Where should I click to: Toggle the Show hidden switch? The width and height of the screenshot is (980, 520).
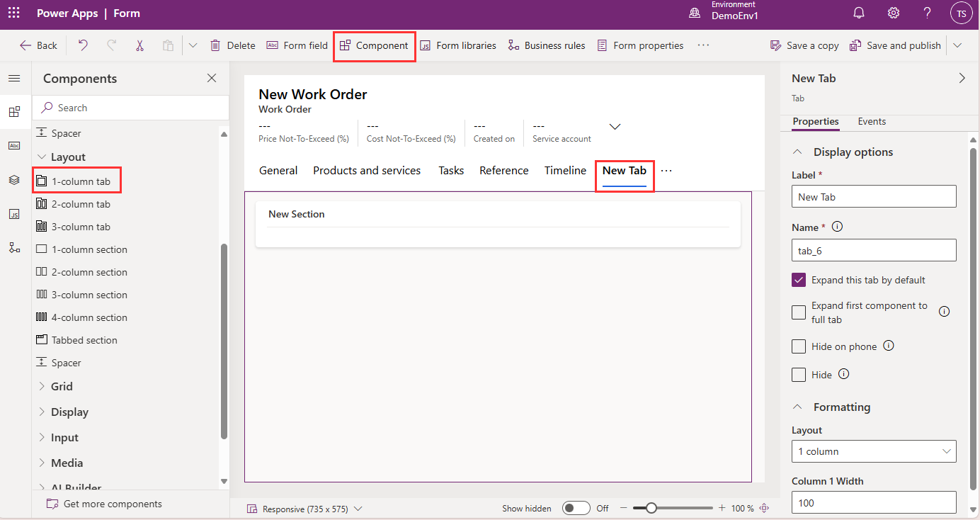[x=576, y=508]
